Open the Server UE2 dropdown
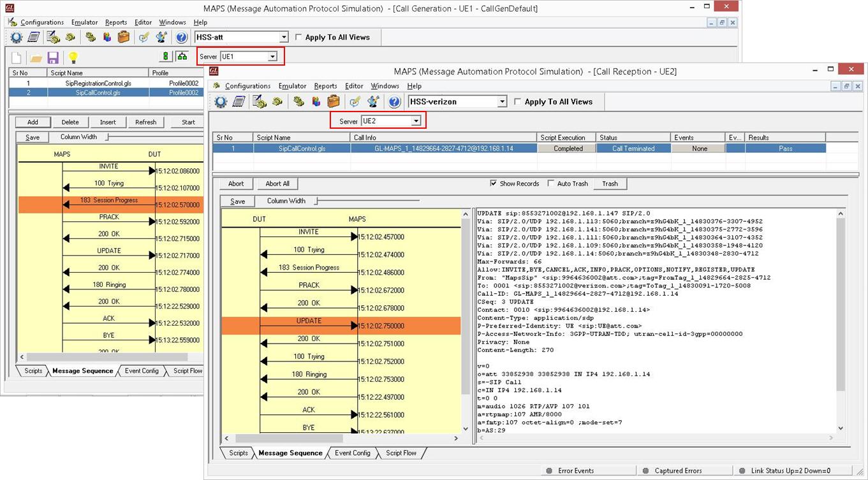The height and width of the screenshot is (480, 868). click(416, 121)
